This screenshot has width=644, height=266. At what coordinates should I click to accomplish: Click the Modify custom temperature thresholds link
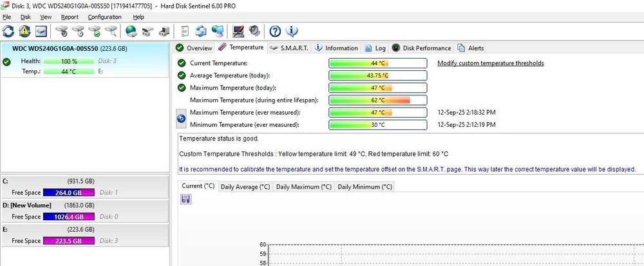tap(490, 63)
